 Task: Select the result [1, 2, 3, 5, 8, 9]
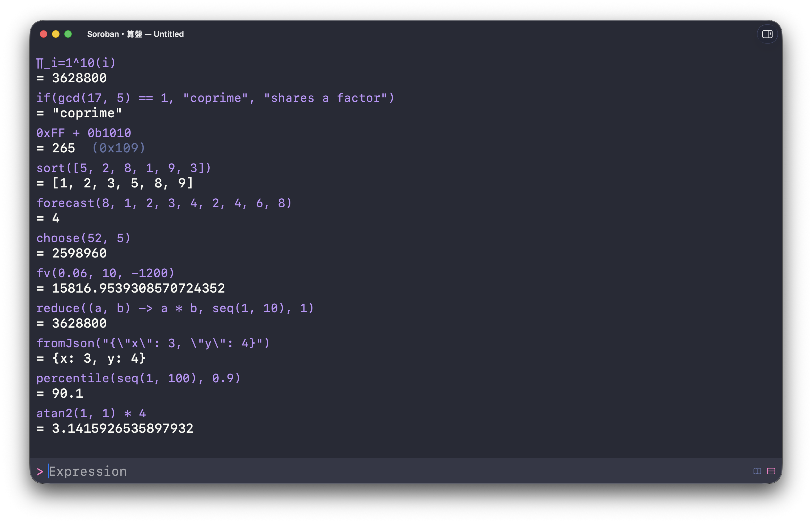pyautogui.click(x=122, y=183)
